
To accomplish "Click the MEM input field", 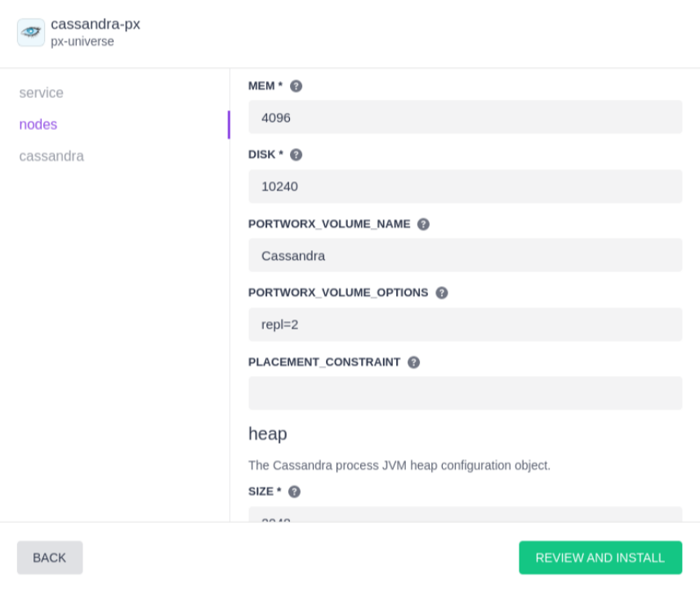I will pyautogui.click(x=465, y=117).
